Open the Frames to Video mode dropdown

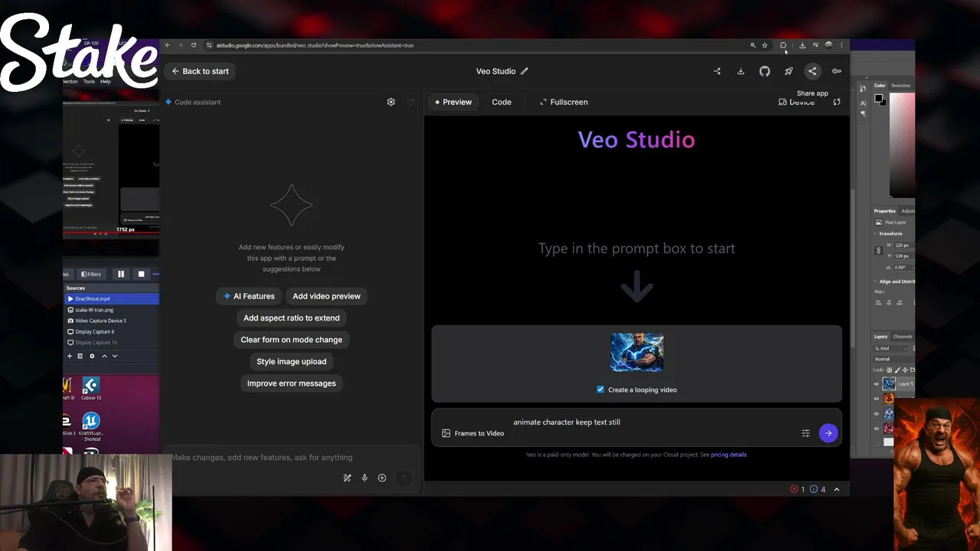[472, 433]
